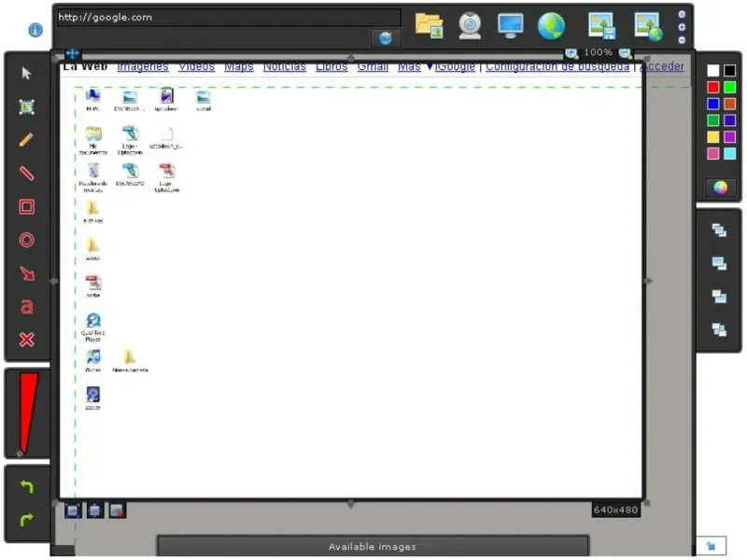747x560 pixels.
Task: Click the second layer-order icon in right panel
Action: tap(719, 263)
